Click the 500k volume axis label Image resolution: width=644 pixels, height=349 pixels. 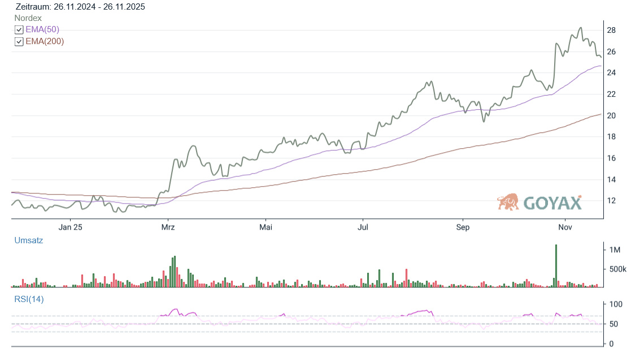(x=617, y=269)
